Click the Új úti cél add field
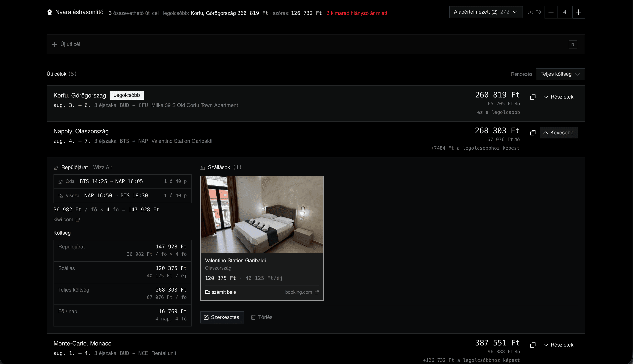 [316, 44]
